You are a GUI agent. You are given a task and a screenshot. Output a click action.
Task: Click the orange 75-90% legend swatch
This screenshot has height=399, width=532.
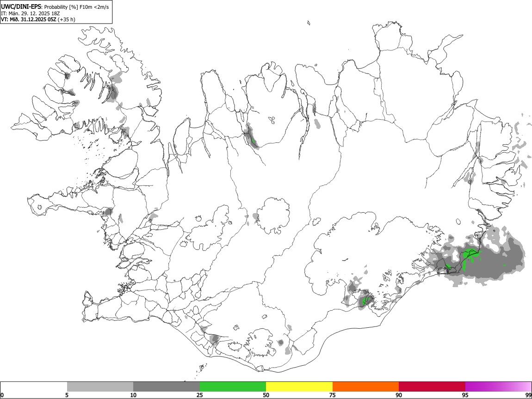[365, 387]
